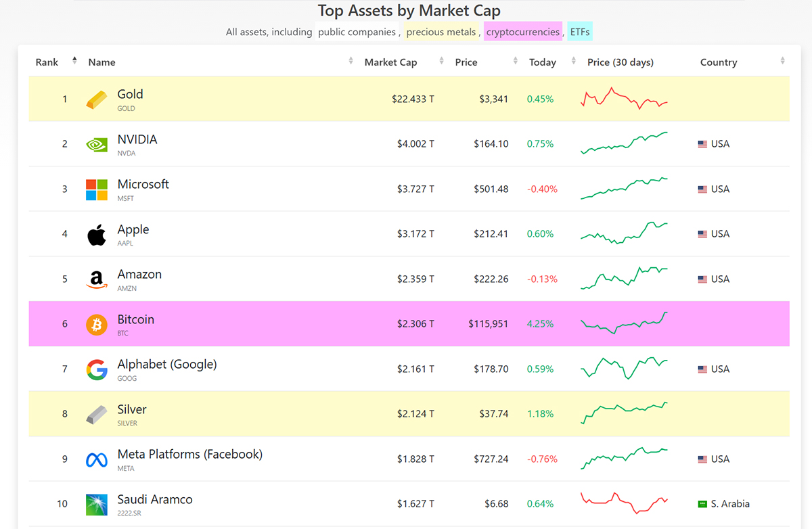Screen dimensions: 812x529
Task: Click the NVIDIA logo icon
Action: point(97,144)
